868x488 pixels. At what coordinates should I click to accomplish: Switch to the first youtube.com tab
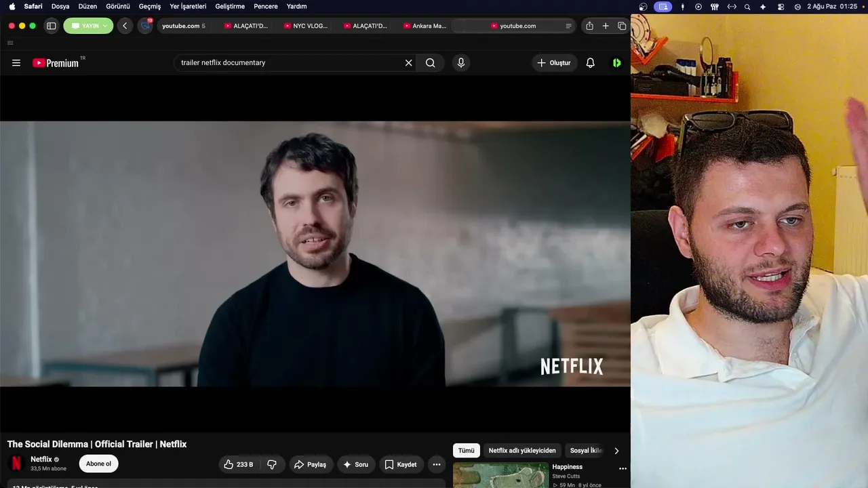(183, 26)
